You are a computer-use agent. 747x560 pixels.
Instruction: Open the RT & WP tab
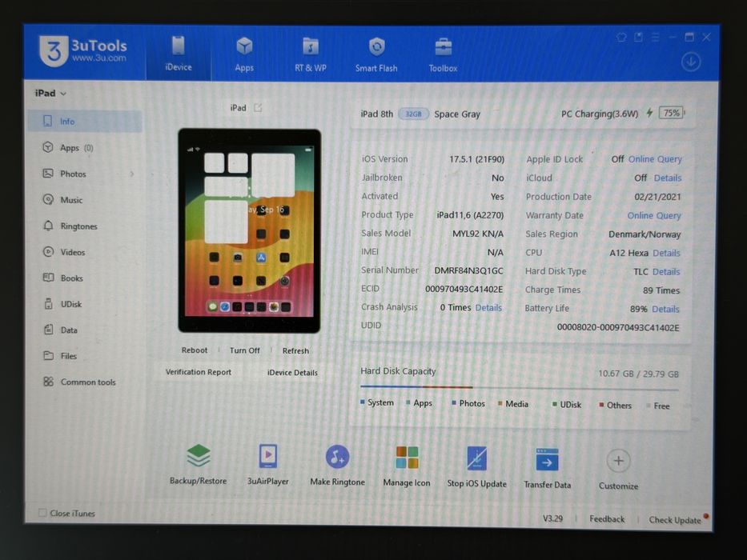(310, 54)
